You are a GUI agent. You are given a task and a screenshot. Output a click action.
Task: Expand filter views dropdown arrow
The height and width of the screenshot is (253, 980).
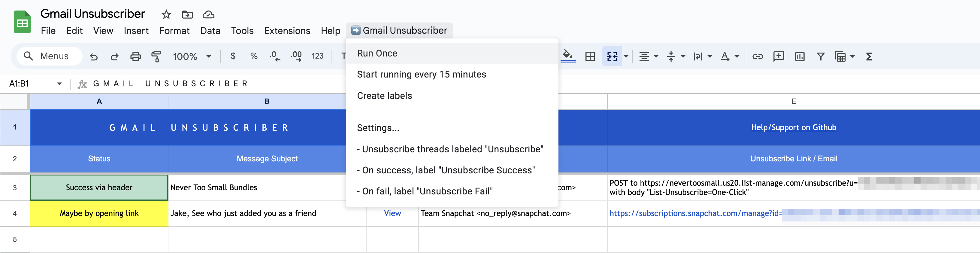click(852, 56)
